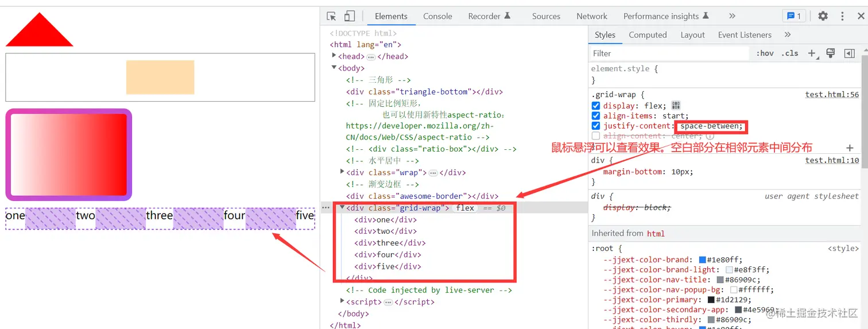Switch to the Elements tab

(x=391, y=16)
